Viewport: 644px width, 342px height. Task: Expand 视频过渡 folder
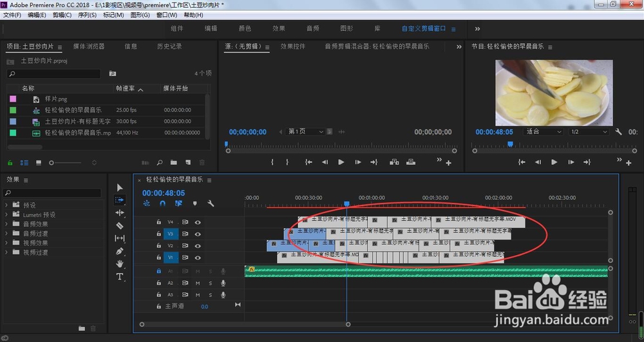coord(6,252)
